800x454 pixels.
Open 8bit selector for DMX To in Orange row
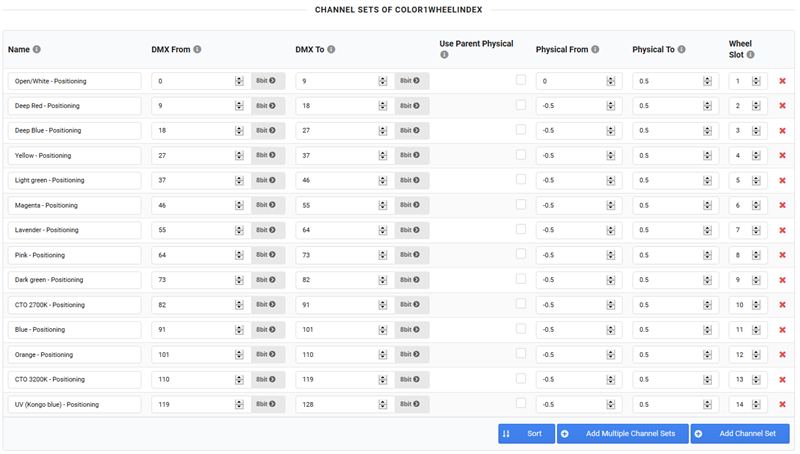click(412, 355)
